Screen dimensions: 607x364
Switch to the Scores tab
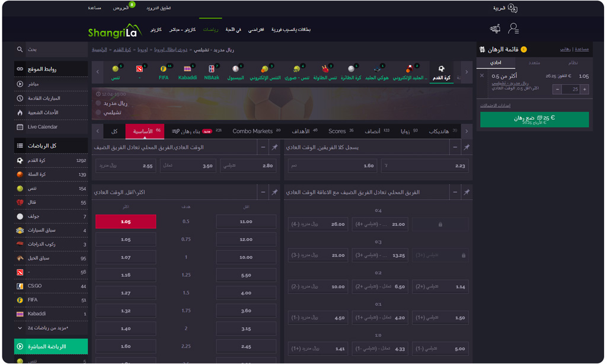[x=341, y=131]
